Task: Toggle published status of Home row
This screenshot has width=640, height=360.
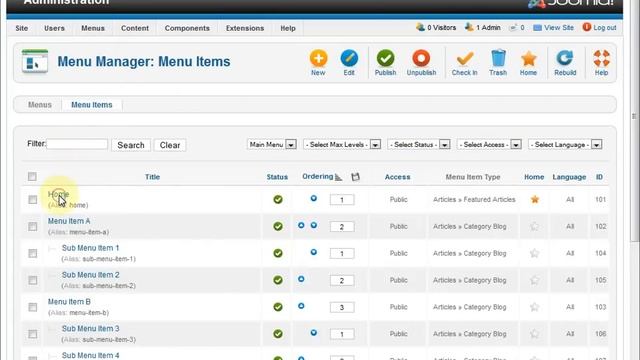Action: click(278, 200)
